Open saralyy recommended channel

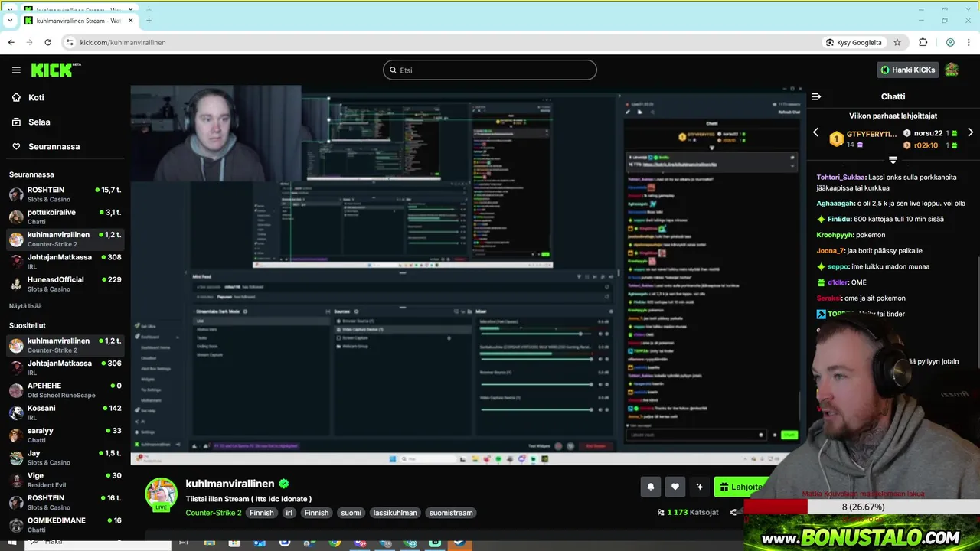click(65, 435)
